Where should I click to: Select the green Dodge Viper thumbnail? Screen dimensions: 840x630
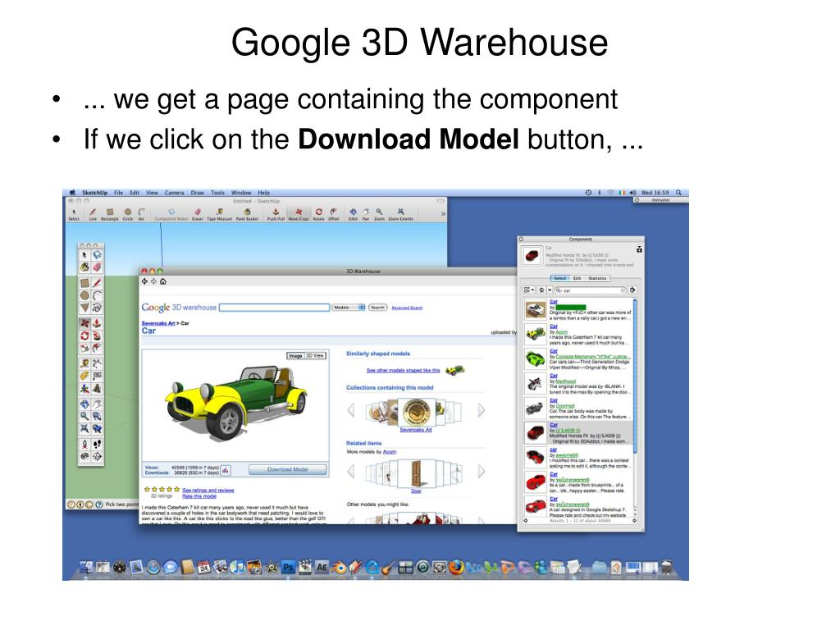tap(535, 359)
